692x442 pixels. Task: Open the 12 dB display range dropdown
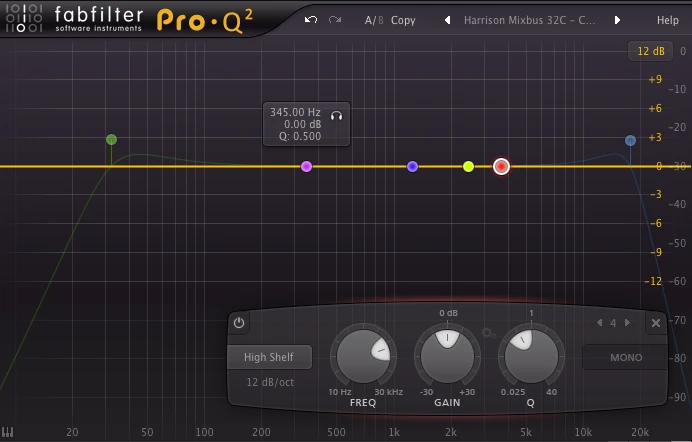coord(650,51)
